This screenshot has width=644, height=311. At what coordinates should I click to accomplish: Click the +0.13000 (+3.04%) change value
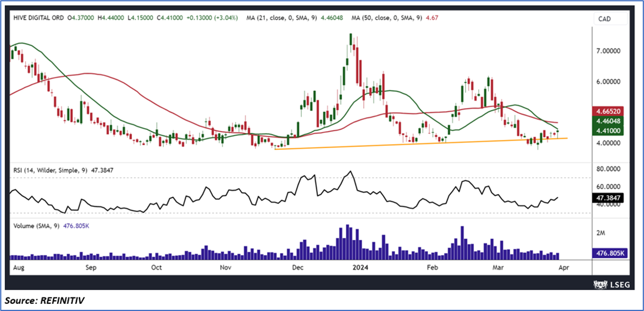[211, 18]
